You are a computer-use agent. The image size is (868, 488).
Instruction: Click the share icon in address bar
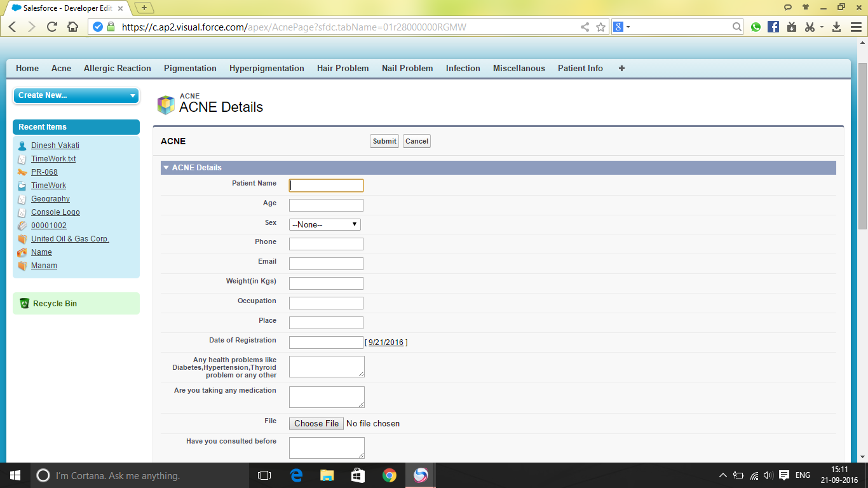585,27
